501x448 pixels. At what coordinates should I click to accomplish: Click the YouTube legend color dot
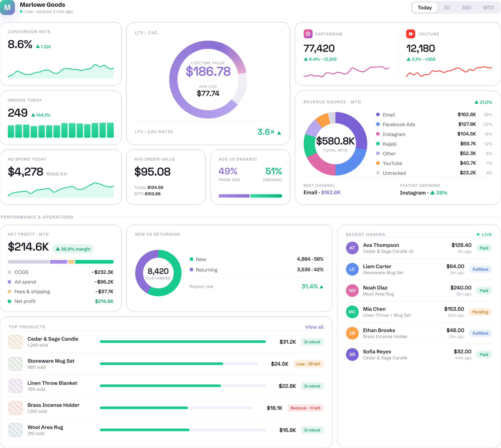click(378, 163)
